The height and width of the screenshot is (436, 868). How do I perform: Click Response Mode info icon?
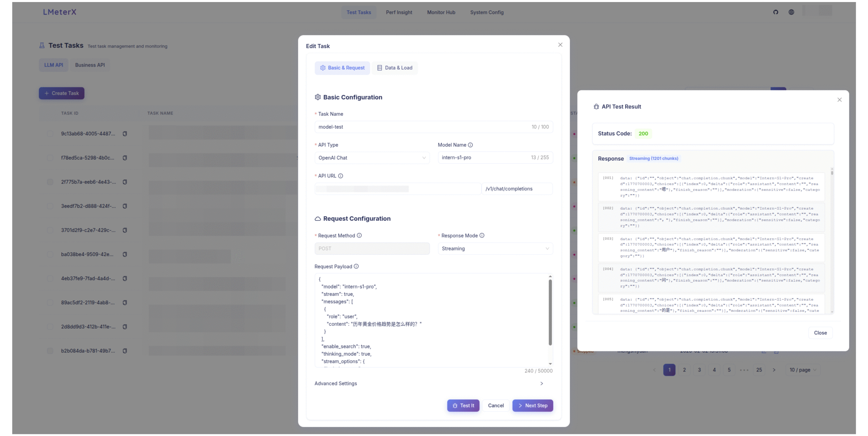[x=482, y=236]
